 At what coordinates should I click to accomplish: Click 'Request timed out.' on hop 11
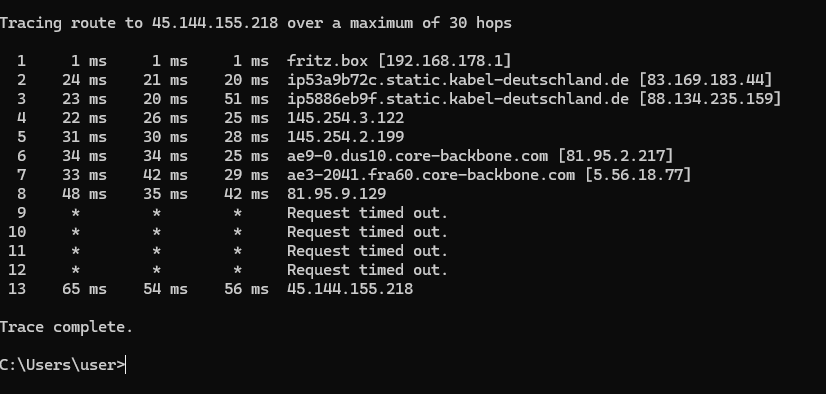click(x=367, y=251)
